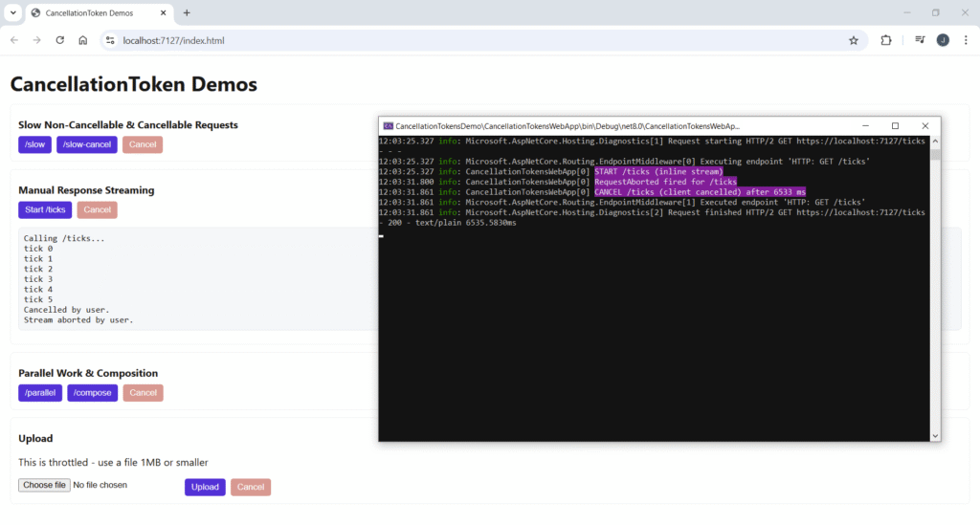The image size is (980, 525).
Task: Click 'CANCEL /ticks (client cancelled)' log text
Action: (x=700, y=192)
